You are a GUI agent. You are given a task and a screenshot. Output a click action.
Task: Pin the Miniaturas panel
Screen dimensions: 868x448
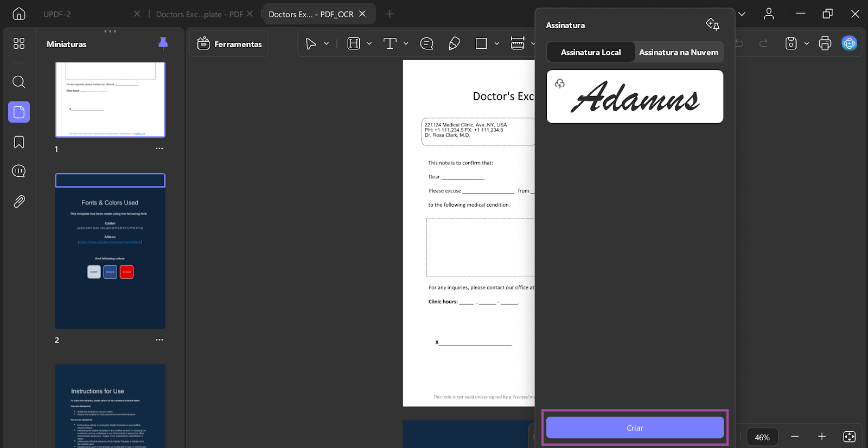[163, 44]
